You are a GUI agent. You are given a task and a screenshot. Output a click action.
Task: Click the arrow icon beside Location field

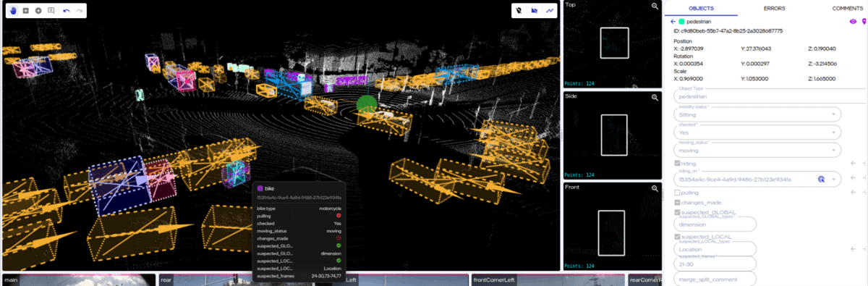(853, 248)
